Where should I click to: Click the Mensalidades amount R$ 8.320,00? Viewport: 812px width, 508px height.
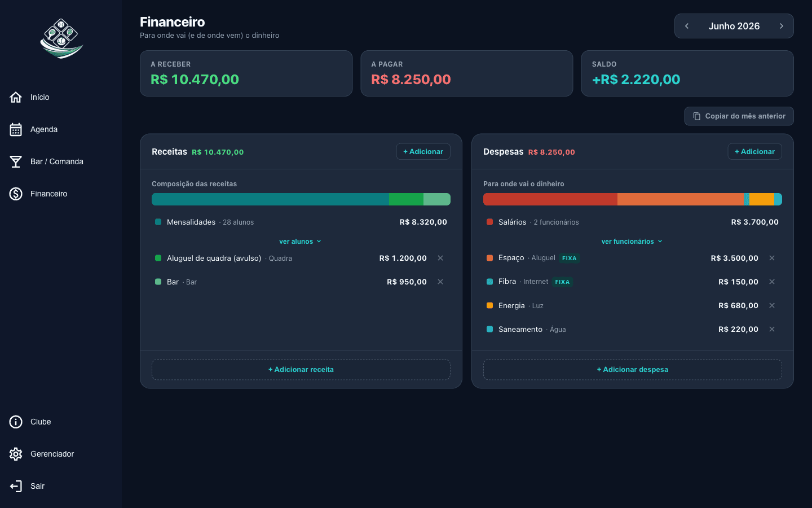coord(423,222)
